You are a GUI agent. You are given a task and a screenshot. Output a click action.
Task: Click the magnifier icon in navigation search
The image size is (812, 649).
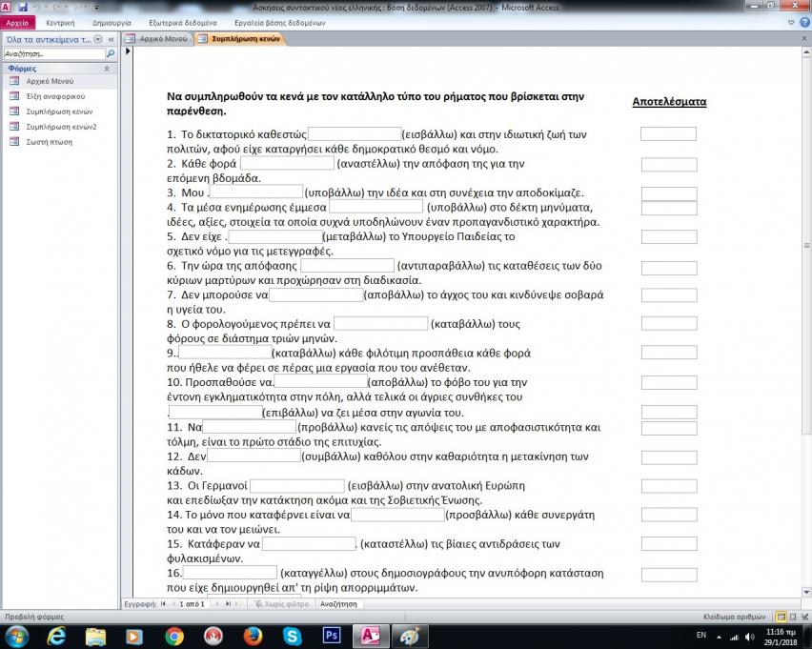pos(111,53)
